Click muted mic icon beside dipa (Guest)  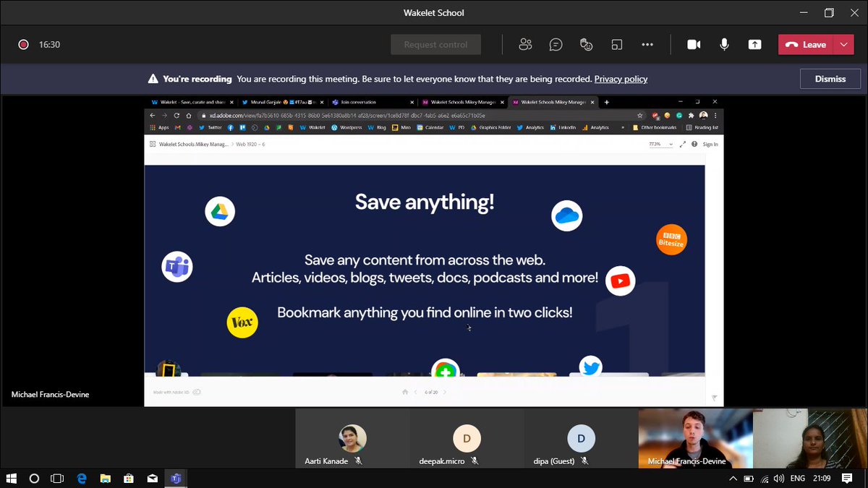tap(584, 461)
